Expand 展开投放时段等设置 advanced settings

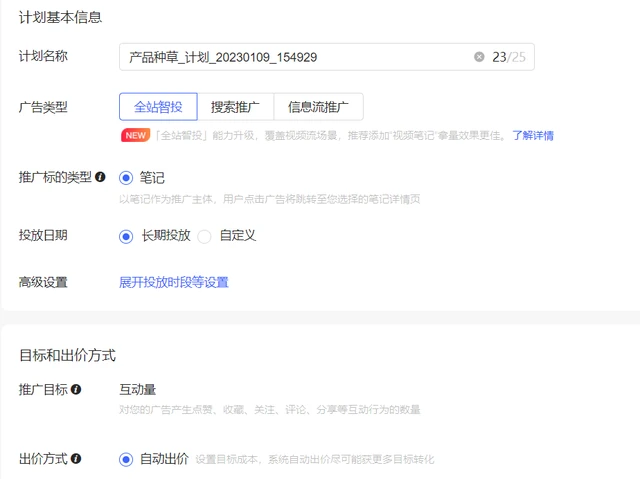[174, 282]
